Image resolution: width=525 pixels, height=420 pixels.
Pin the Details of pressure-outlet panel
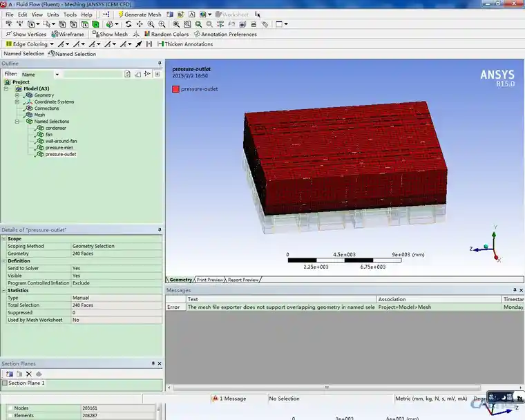click(160, 230)
